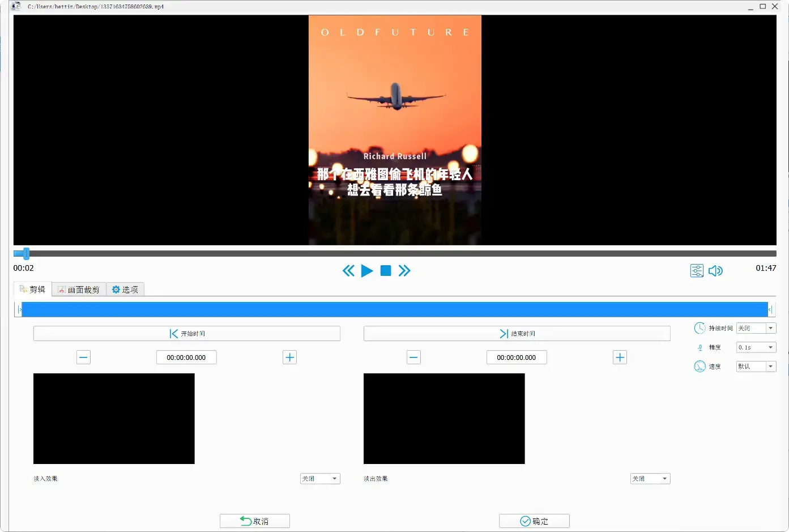Stop video playback with square button
This screenshot has width=789, height=532.
click(386, 271)
